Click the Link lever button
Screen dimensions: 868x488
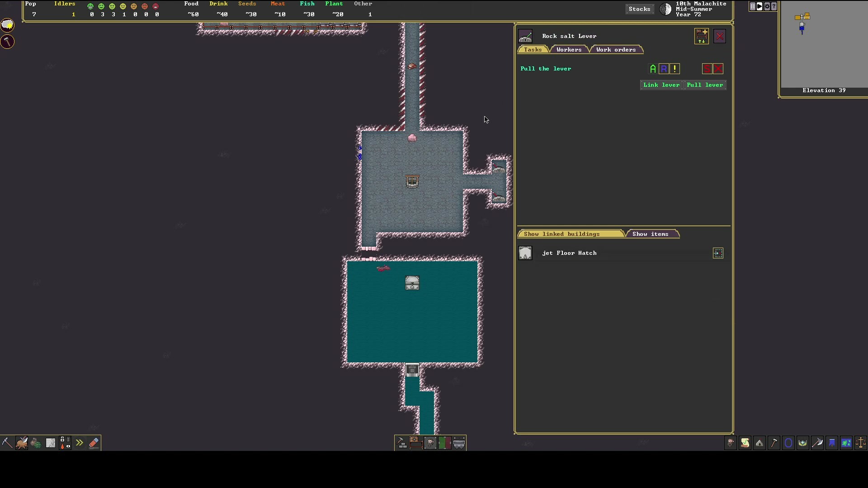click(661, 85)
